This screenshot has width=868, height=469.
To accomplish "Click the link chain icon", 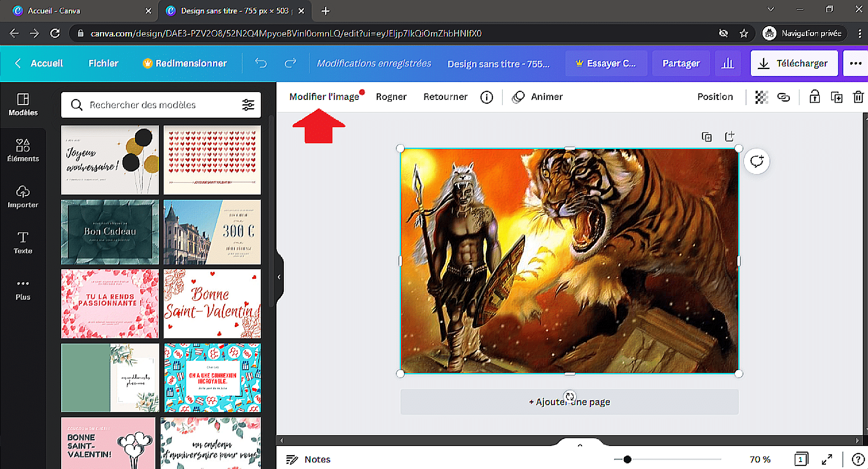I will pos(783,97).
